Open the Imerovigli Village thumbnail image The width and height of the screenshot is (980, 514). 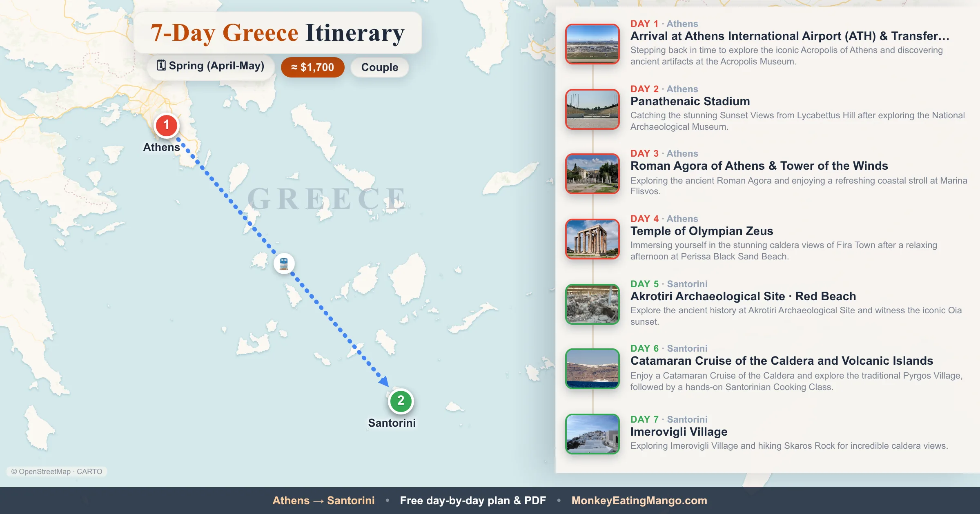[592, 434]
